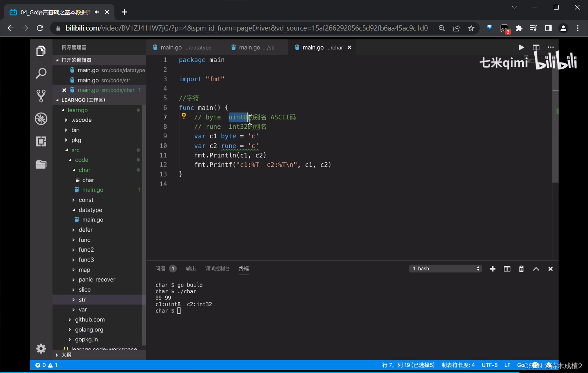
Task: Split the terminal pane
Action: point(507,269)
